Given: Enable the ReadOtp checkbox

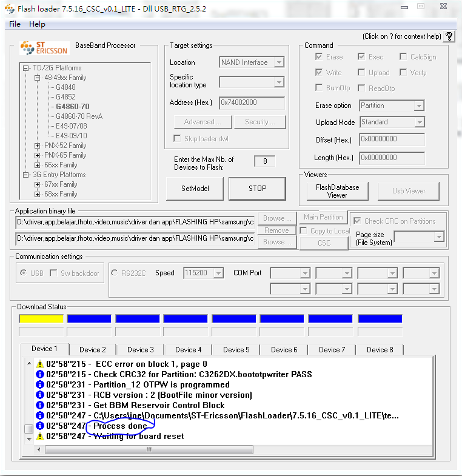Looking at the screenshot, I should [361, 88].
